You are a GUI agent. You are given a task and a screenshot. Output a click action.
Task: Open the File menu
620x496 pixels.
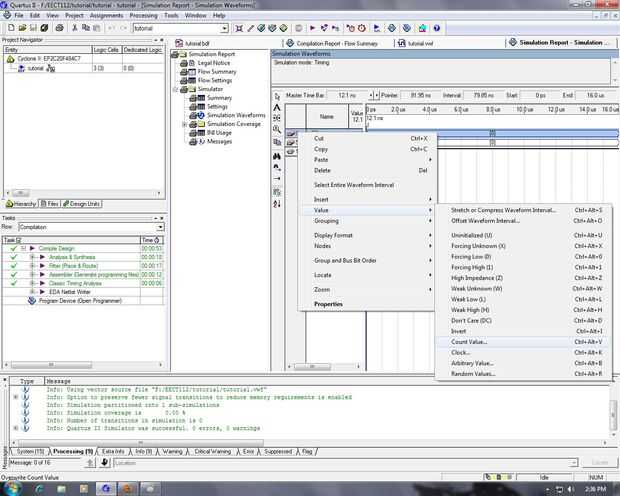pos(19,15)
